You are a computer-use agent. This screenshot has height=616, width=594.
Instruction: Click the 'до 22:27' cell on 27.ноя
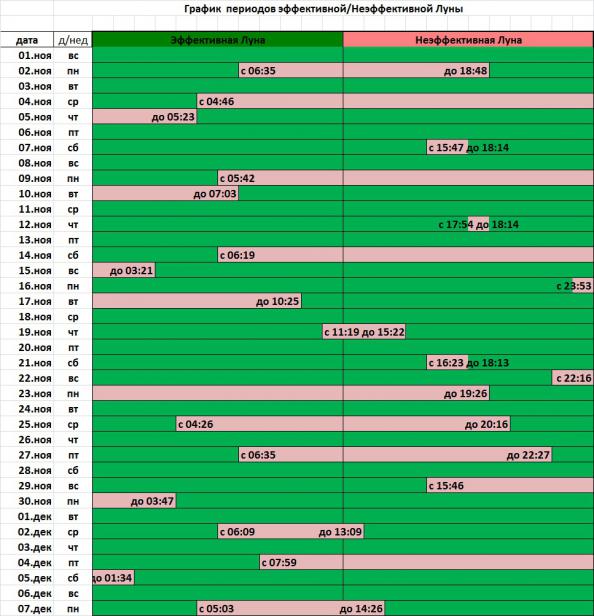tap(447, 455)
